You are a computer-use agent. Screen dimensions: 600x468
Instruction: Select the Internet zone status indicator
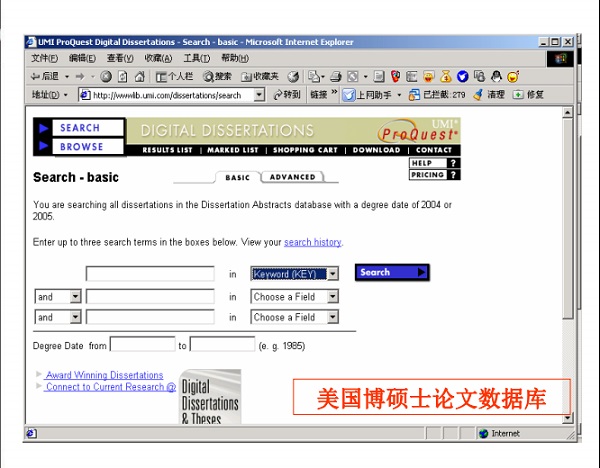tap(499, 434)
